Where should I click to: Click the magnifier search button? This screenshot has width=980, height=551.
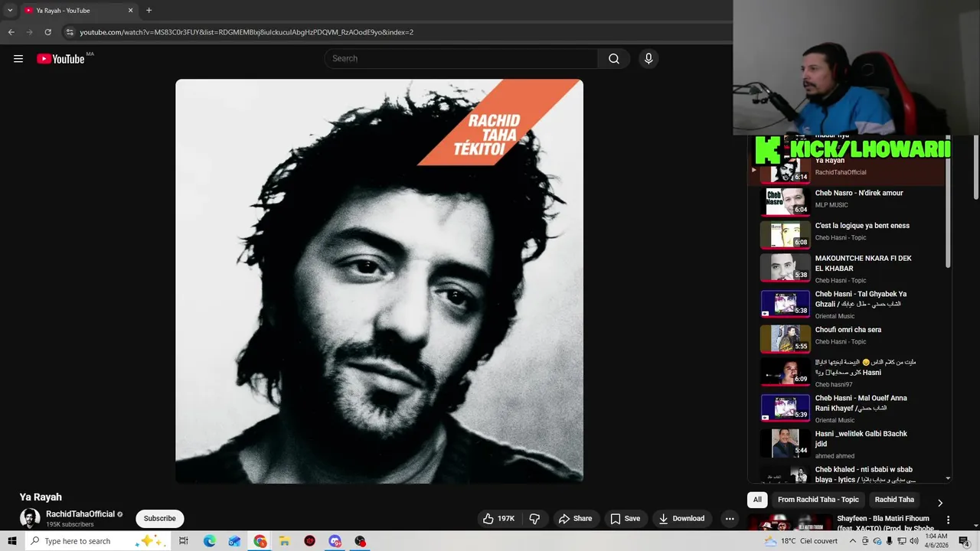coord(614,59)
